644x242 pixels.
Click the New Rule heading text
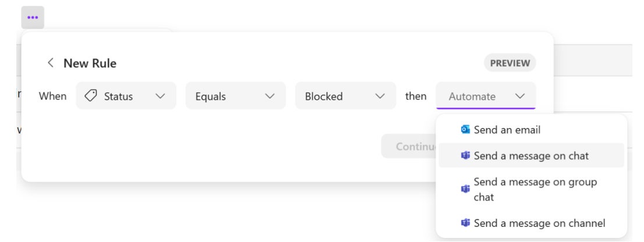90,63
